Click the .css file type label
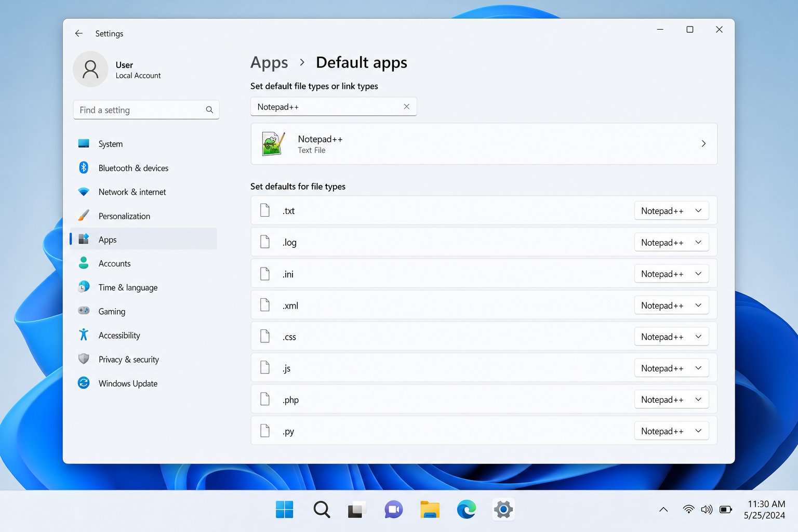This screenshot has height=532, width=798. 289,337
